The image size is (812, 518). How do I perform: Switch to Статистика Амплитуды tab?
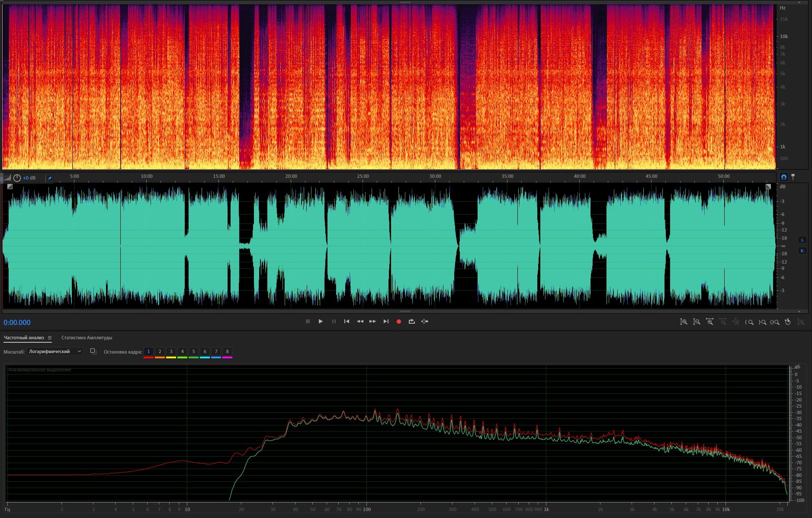[87, 338]
